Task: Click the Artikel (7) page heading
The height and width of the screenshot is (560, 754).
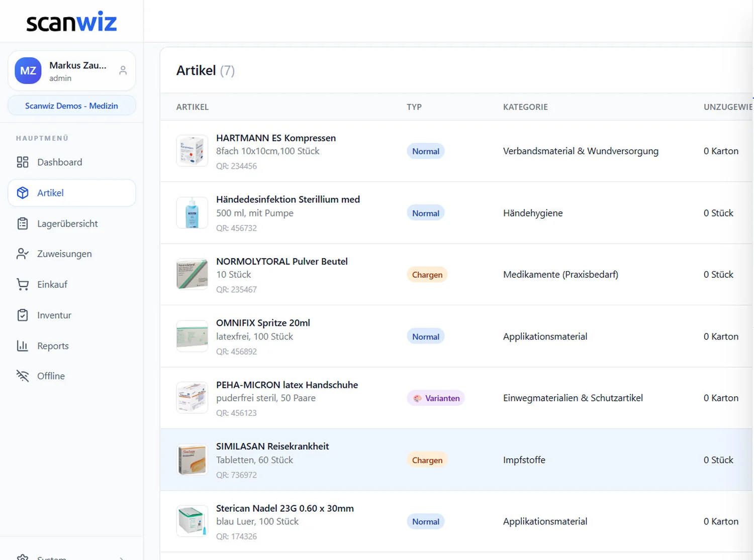Action: 206,70
